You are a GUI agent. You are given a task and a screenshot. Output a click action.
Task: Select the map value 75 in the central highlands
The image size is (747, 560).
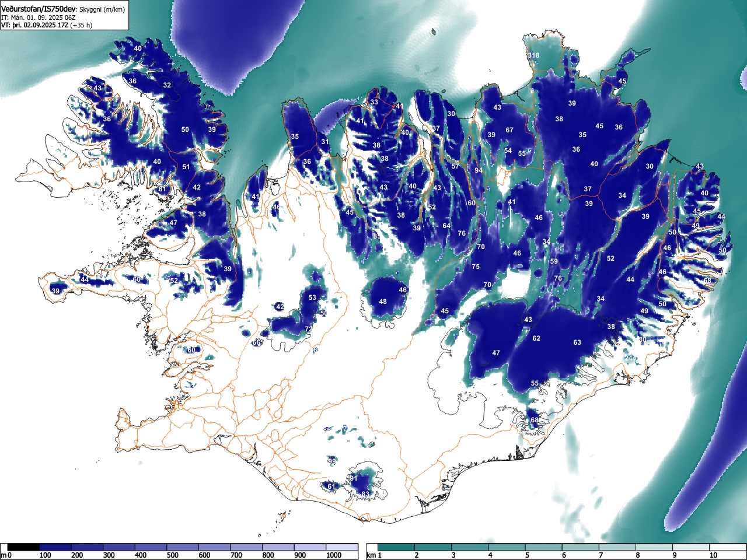pos(476,267)
